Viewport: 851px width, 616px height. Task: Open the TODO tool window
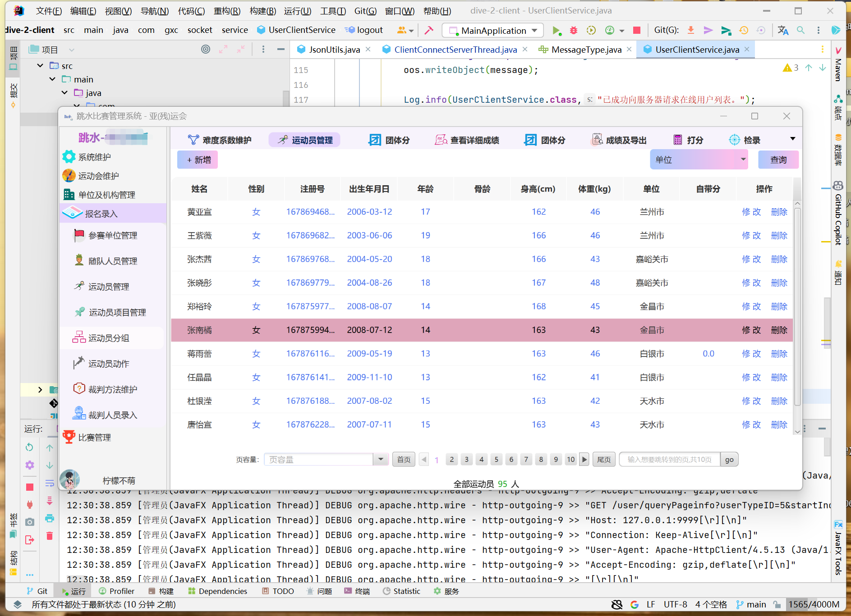278,591
